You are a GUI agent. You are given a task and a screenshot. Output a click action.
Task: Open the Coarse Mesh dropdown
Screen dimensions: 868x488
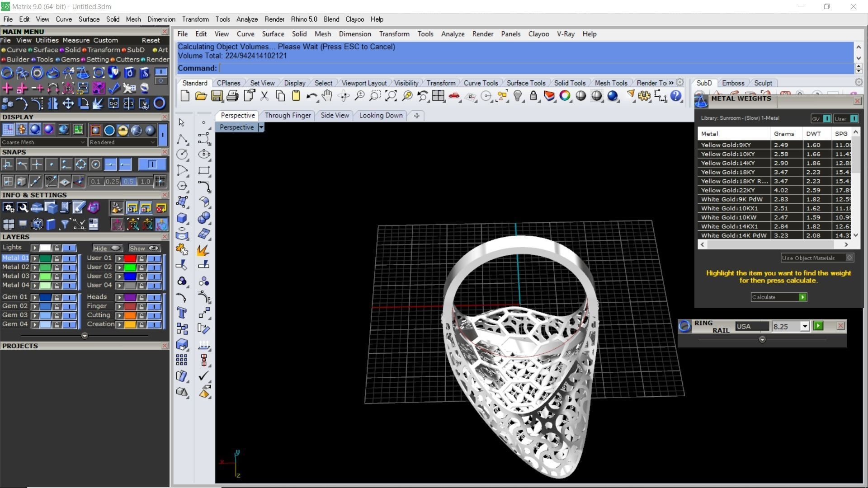point(43,142)
